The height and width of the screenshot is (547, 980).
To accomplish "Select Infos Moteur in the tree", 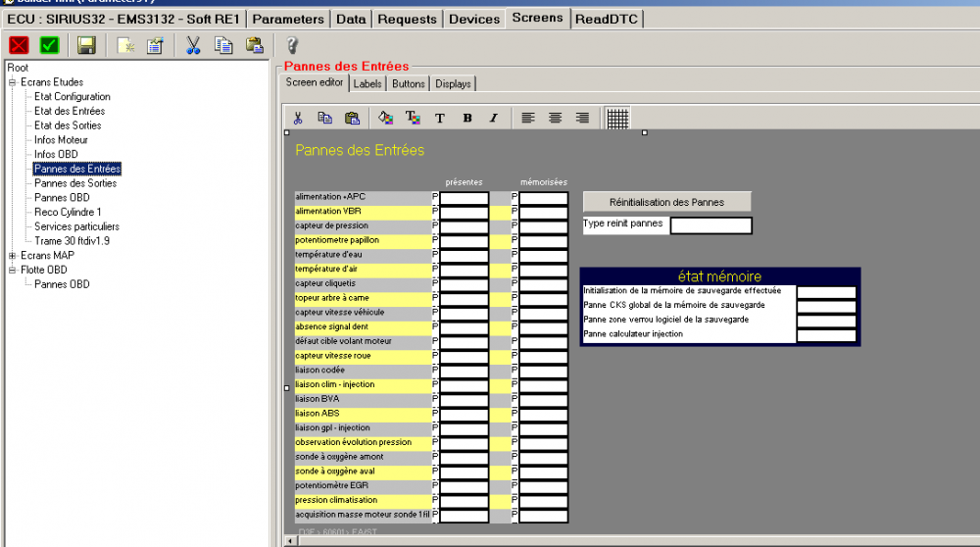I will 61,139.
